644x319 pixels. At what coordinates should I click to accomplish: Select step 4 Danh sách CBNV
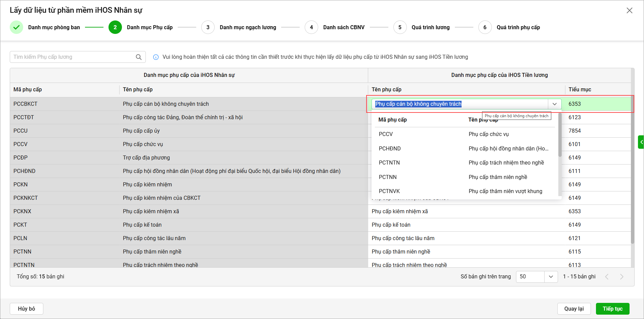coord(335,27)
